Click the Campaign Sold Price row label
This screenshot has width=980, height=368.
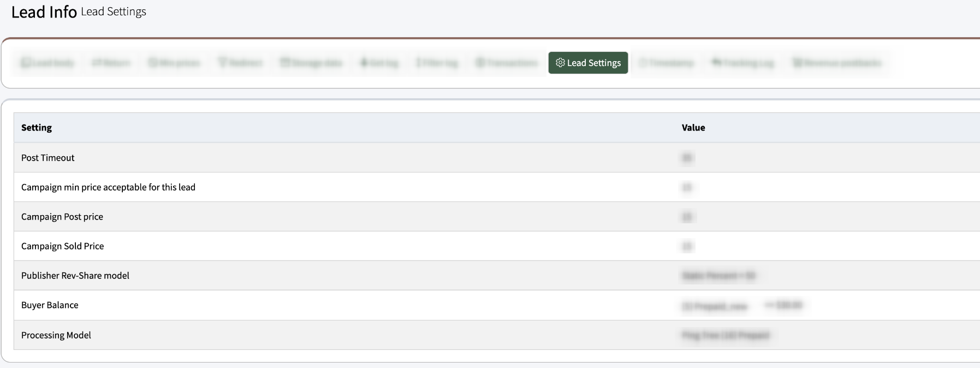click(63, 246)
